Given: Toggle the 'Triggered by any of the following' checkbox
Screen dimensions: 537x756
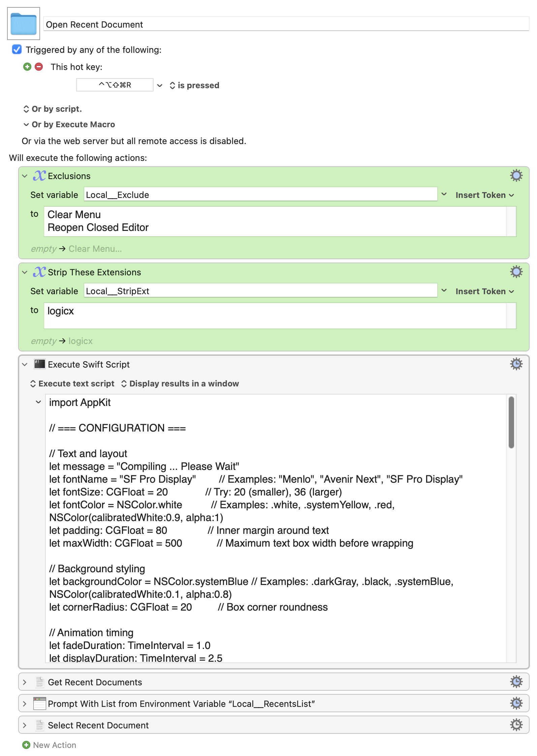Looking at the screenshot, I should point(17,49).
